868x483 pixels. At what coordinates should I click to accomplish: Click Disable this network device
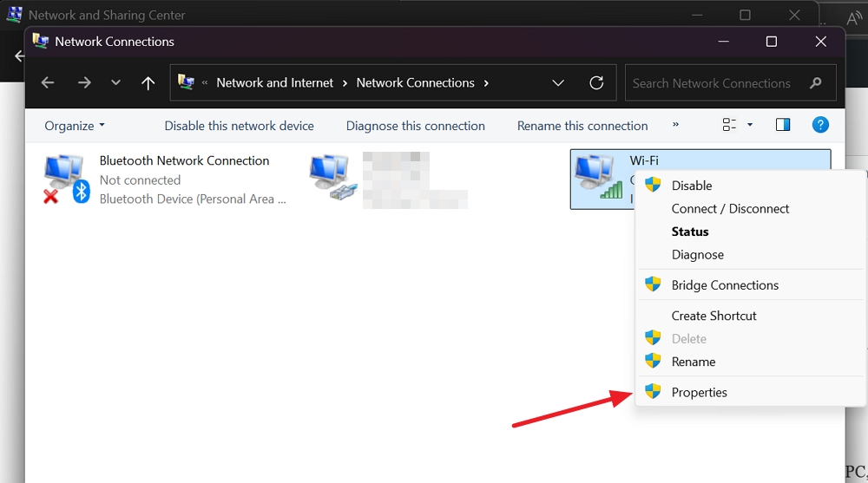[x=240, y=126]
